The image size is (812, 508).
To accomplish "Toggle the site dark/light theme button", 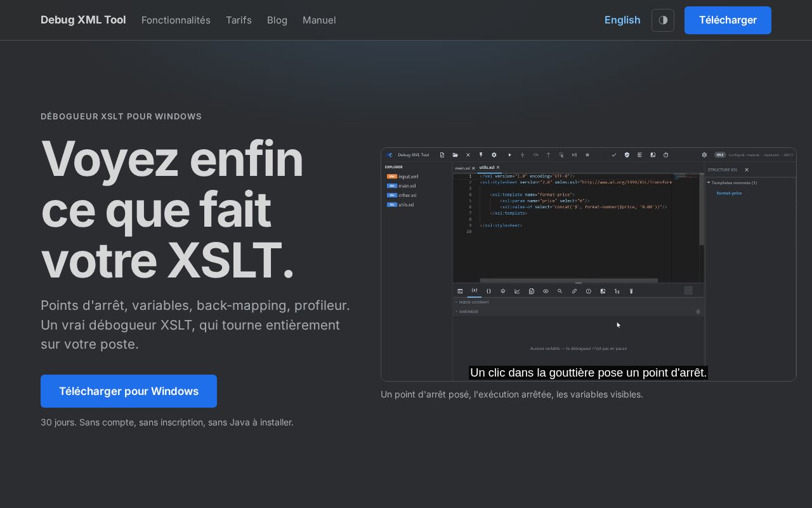I will click(x=663, y=20).
